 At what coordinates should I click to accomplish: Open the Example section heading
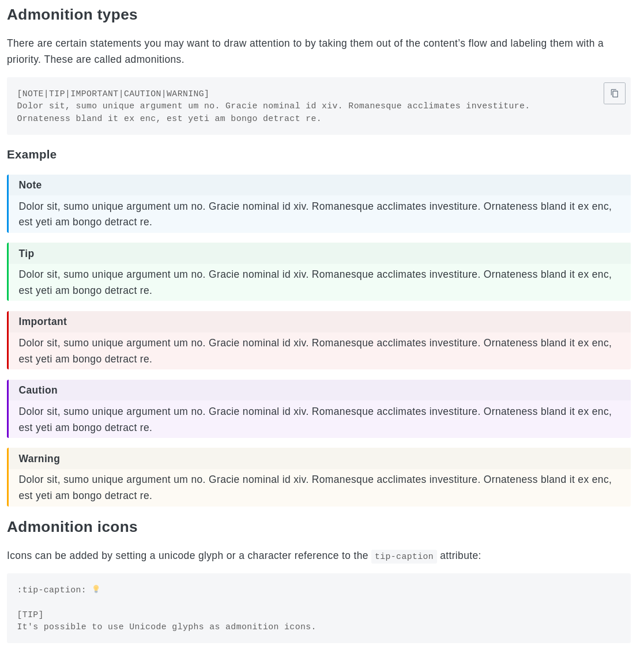pyautogui.click(x=32, y=154)
